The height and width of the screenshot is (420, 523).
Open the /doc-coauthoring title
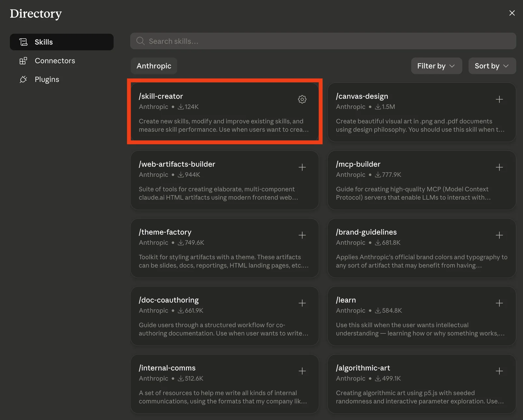pyautogui.click(x=169, y=300)
